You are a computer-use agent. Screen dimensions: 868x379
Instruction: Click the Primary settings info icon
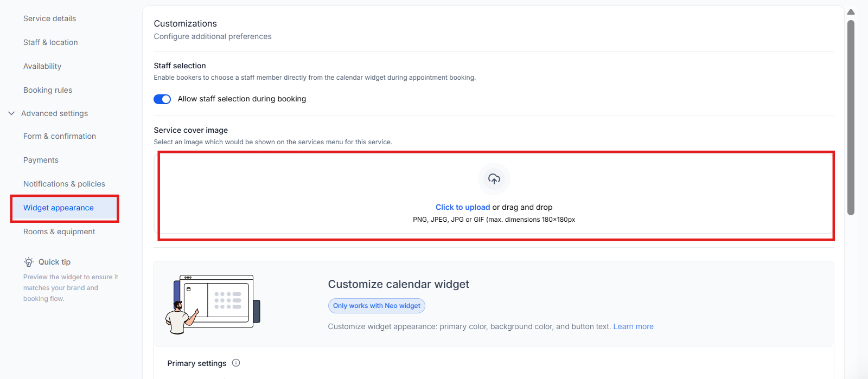[236, 363]
